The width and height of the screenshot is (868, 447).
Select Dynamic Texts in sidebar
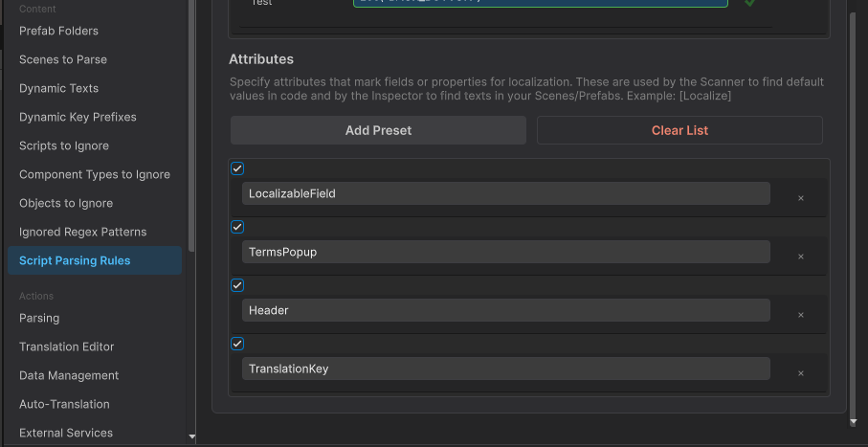click(58, 89)
